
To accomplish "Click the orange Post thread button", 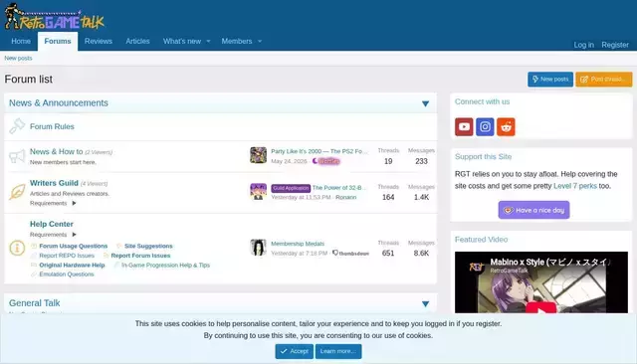I will coord(604,80).
